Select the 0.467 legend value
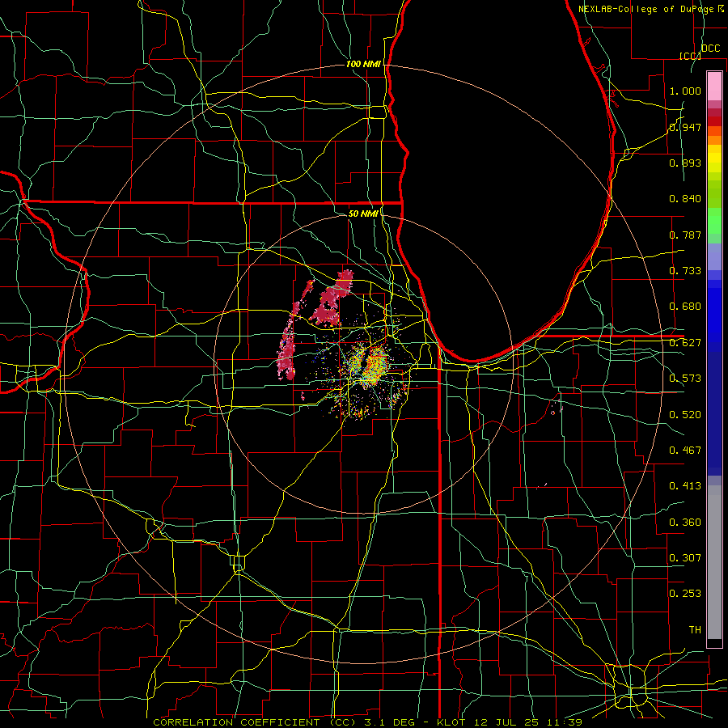The width and height of the screenshot is (728, 728). tap(685, 451)
